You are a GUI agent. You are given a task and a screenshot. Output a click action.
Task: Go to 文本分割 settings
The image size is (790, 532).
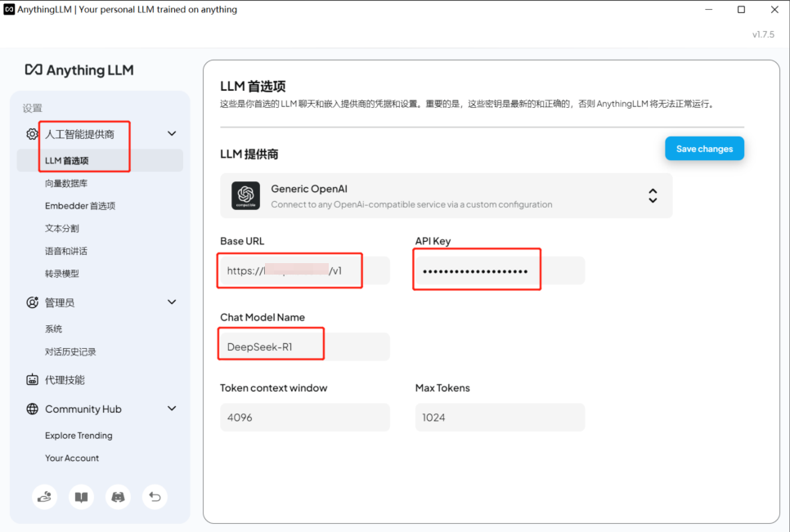[x=62, y=229]
